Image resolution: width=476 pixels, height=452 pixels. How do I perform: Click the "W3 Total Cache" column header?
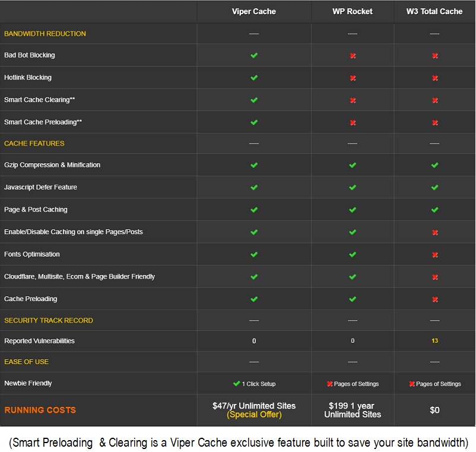coord(434,11)
